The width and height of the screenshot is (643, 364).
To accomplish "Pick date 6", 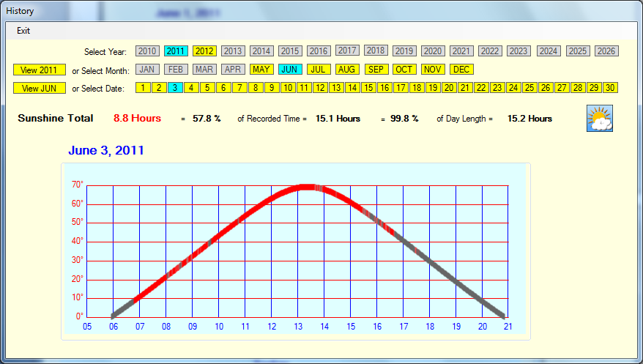I will tap(223, 88).
